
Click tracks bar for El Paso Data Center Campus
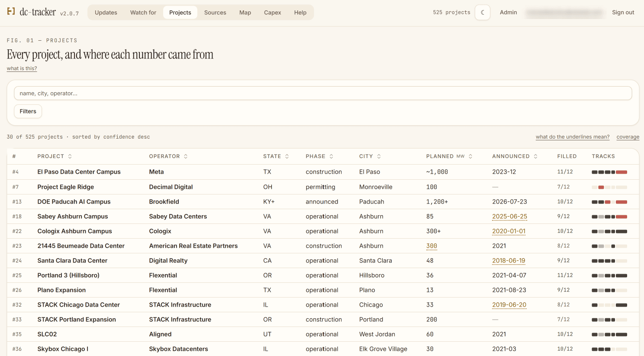(x=609, y=172)
